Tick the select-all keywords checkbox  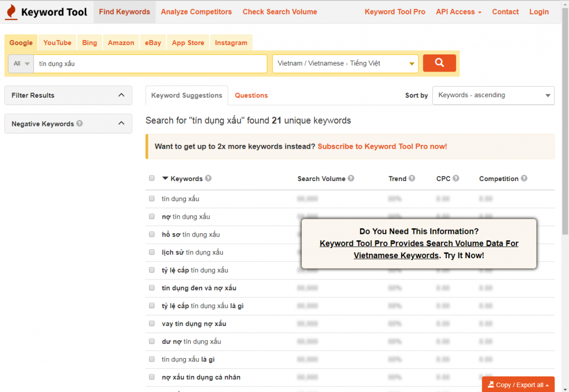tap(152, 178)
